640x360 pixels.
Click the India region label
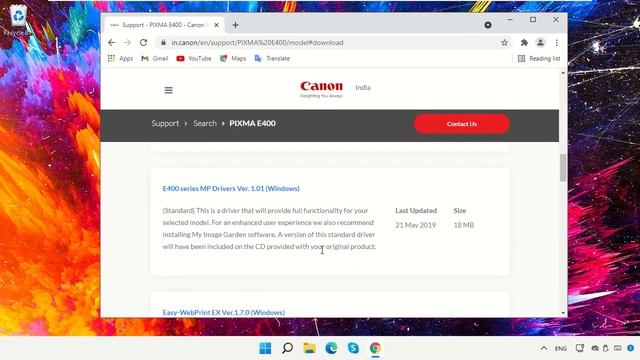pos(363,87)
